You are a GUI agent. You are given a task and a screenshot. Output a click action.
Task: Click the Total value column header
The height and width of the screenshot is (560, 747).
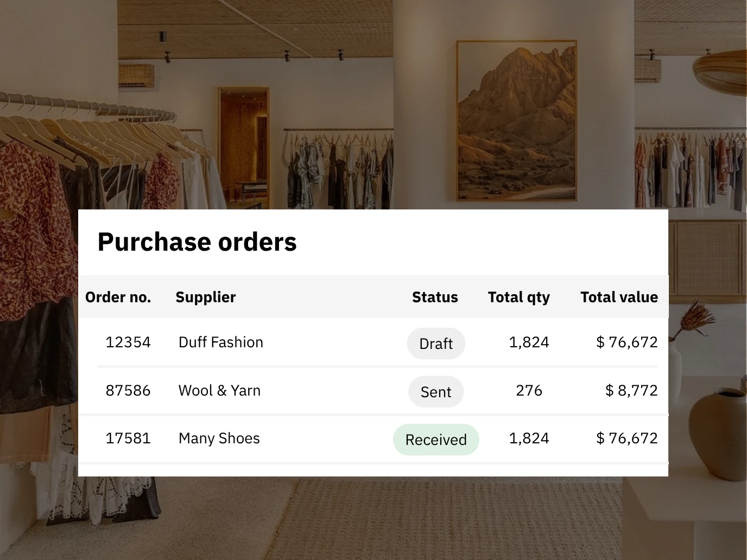coord(619,297)
